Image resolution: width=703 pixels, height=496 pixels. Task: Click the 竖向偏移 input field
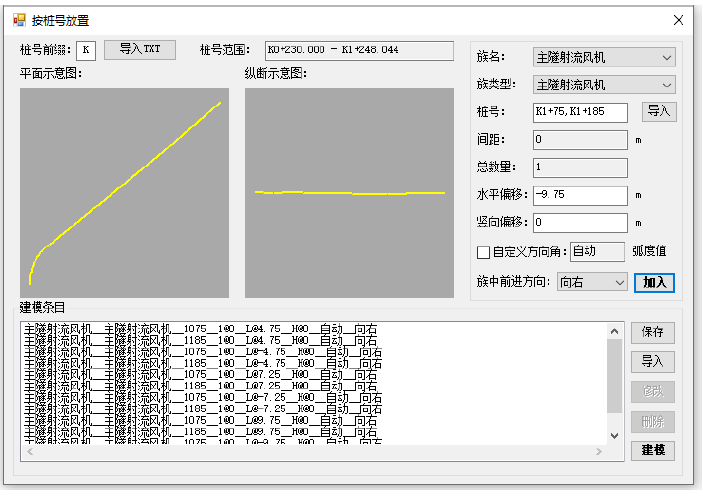580,223
